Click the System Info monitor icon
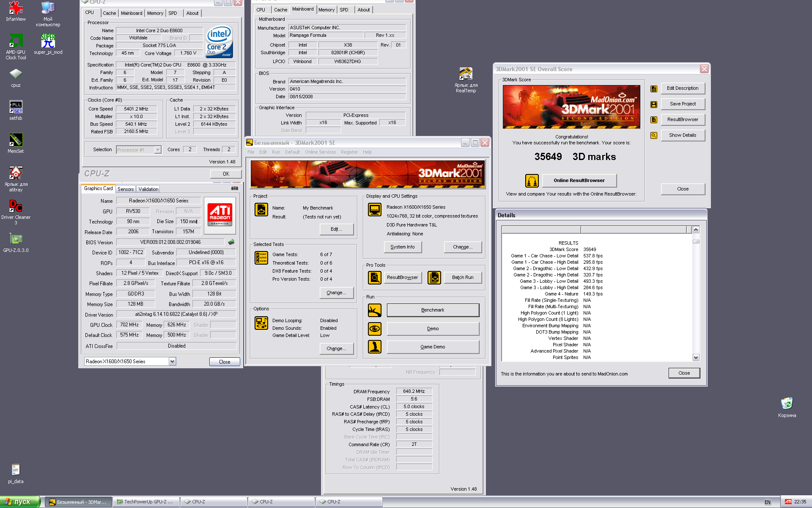The image size is (812, 508). point(375,210)
